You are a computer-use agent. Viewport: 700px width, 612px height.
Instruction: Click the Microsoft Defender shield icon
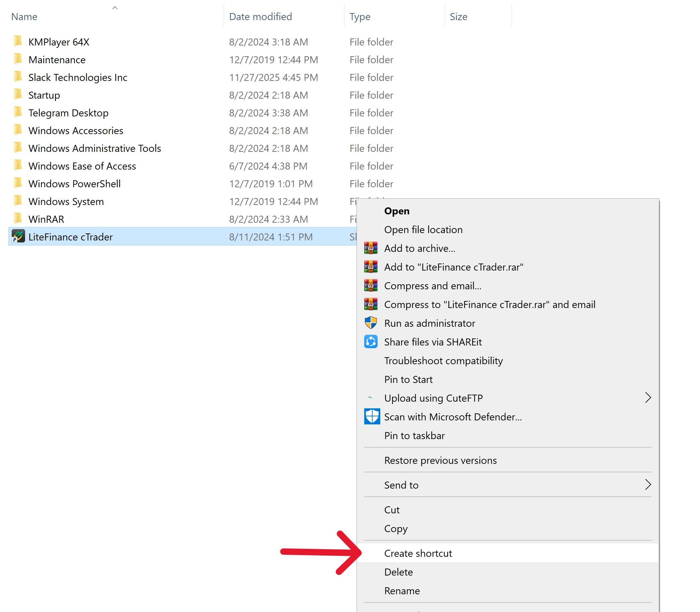point(372,417)
